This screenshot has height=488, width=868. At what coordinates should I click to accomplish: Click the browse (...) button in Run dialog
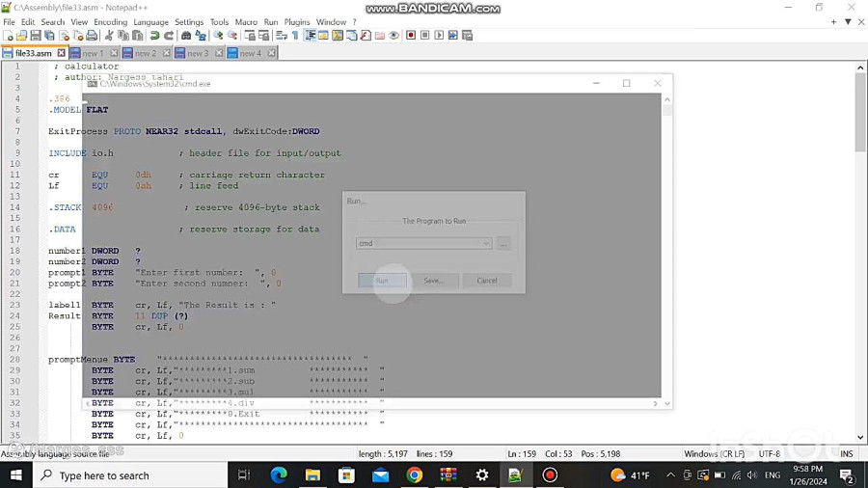pyautogui.click(x=503, y=243)
